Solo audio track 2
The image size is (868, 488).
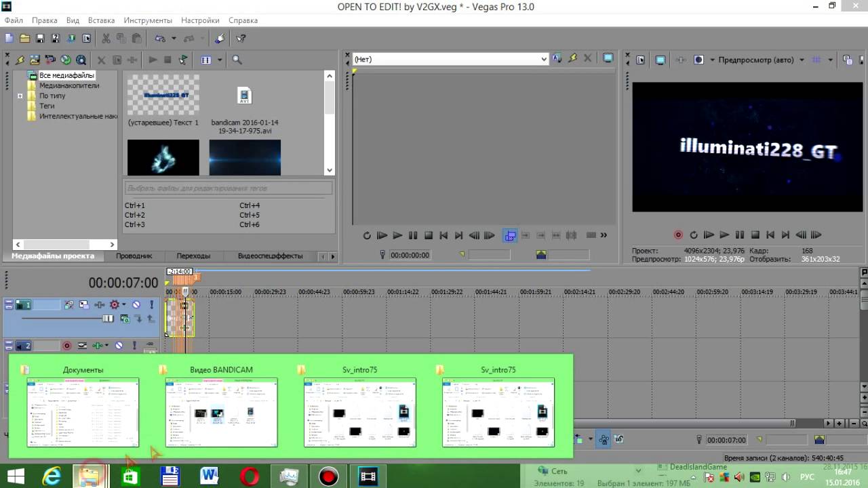(134, 346)
